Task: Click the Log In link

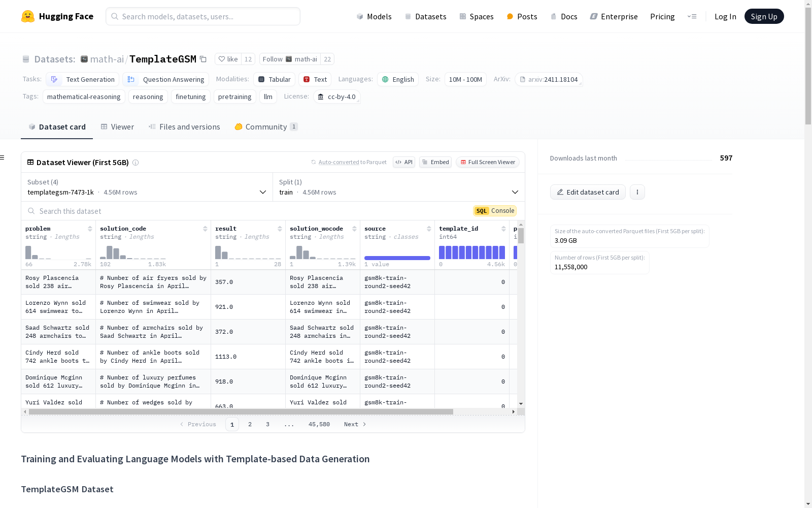Action: coord(725,16)
